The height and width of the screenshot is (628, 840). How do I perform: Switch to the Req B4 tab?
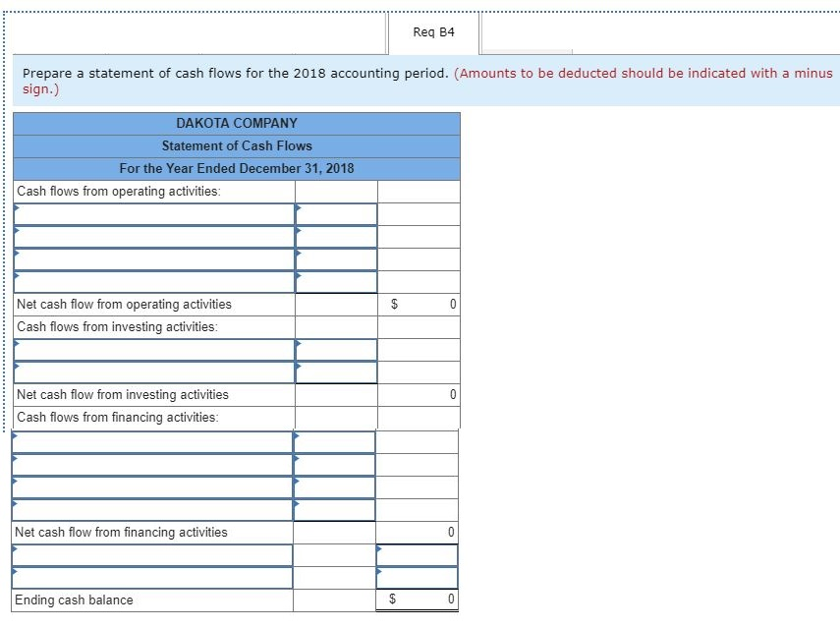[x=432, y=31]
